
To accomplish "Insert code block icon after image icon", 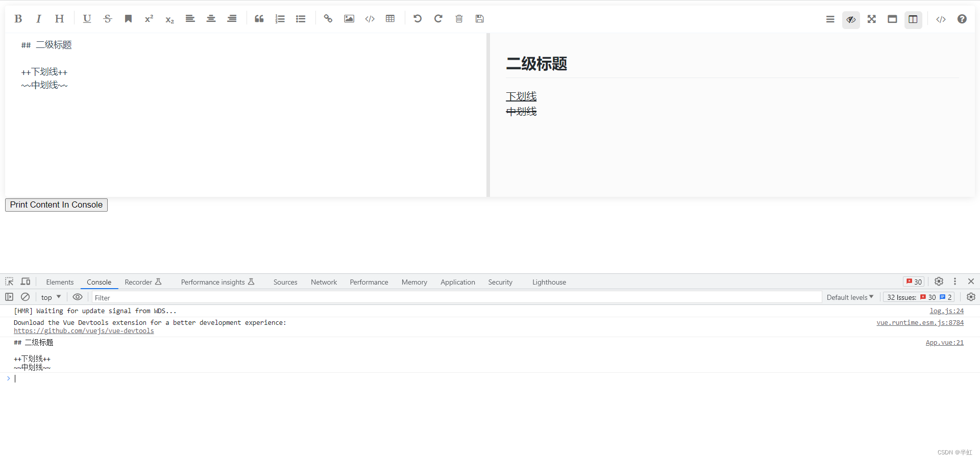I will point(370,19).
